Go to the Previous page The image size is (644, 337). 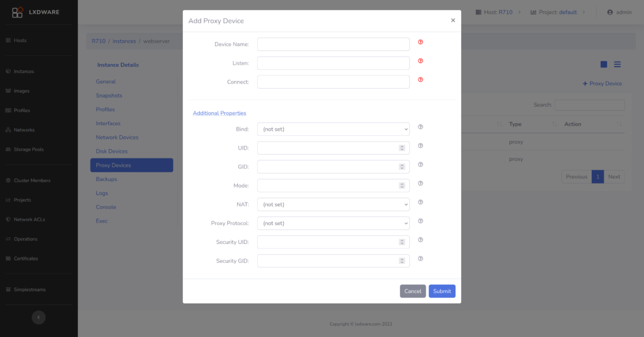(577, 177)
